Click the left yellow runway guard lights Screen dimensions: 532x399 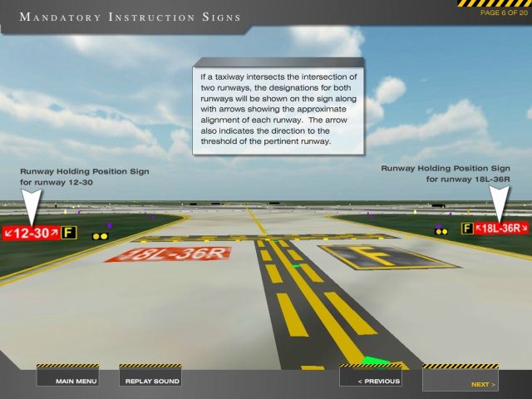(x=100, y=236)
